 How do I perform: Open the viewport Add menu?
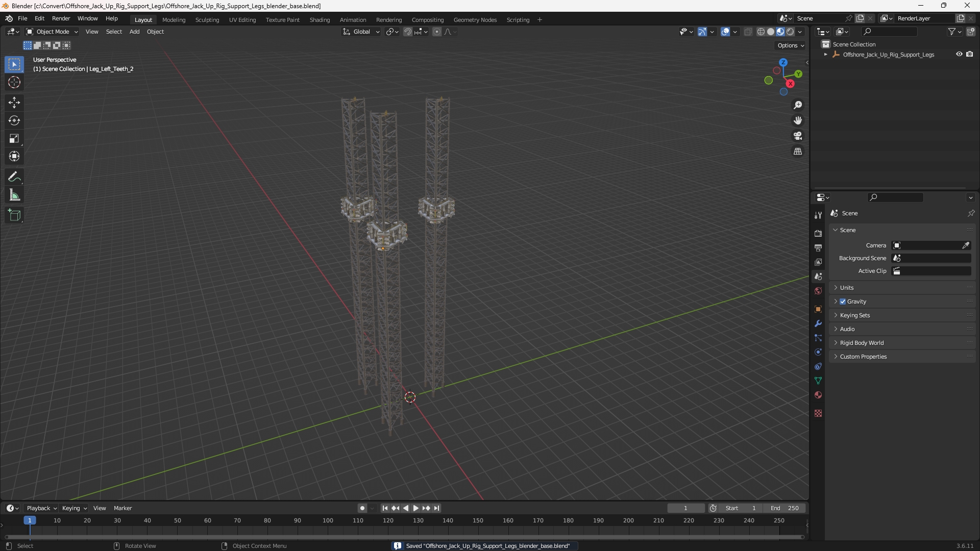click(x=134, y=32)
